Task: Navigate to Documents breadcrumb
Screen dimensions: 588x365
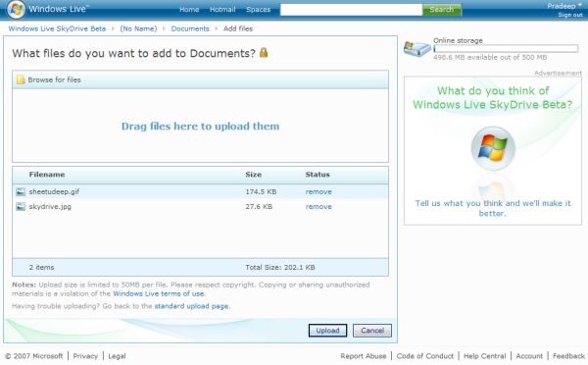Action: point(190,28)
